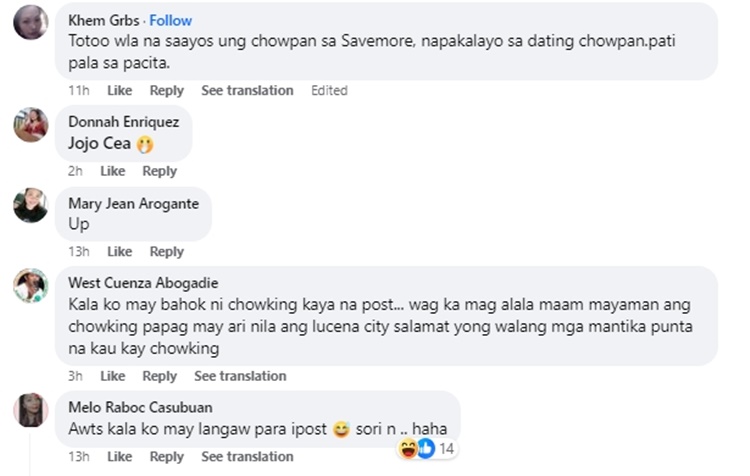The height and width of the screenshot is (476, 750).
Task: See translation of West Cuenza's comment
Action: point(240,376)
